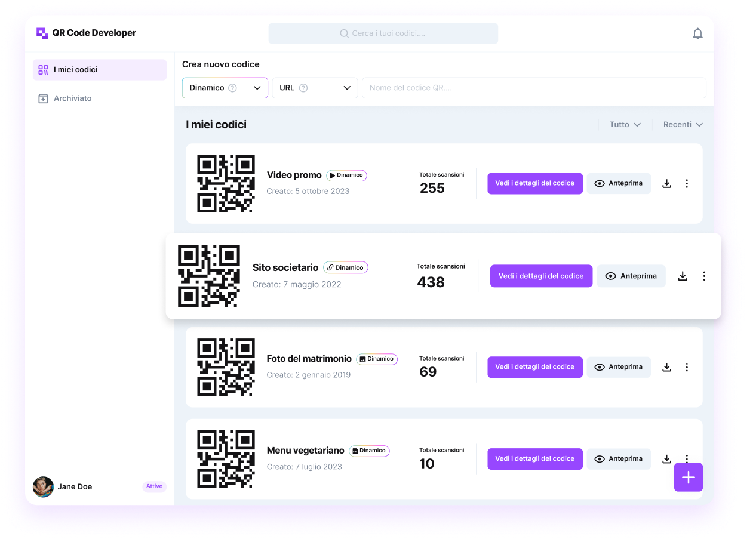The height and width of the screenshot is (539, 756).
Task: Preview Foto del matrimonio with the eye button
Action: pyautogui.click(x=619, y=367)
